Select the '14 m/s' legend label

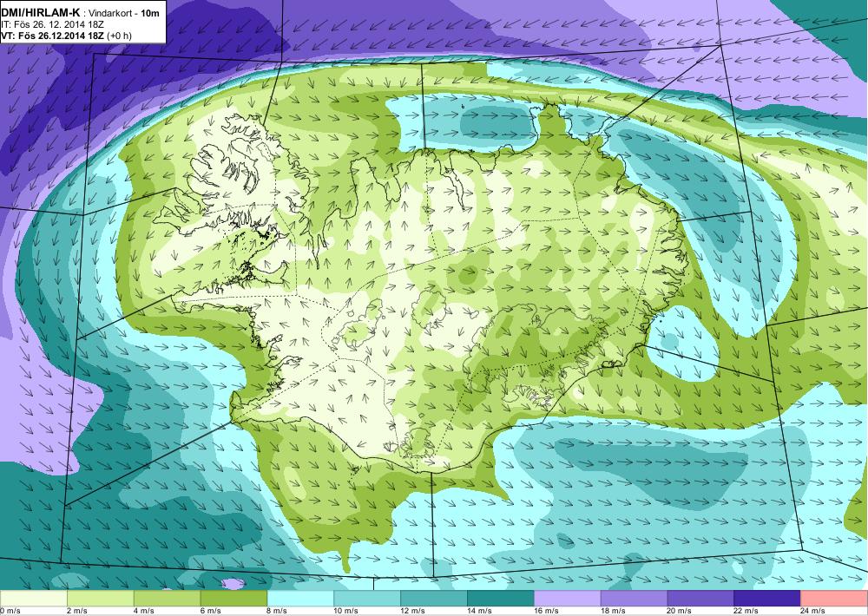[479, 611]
